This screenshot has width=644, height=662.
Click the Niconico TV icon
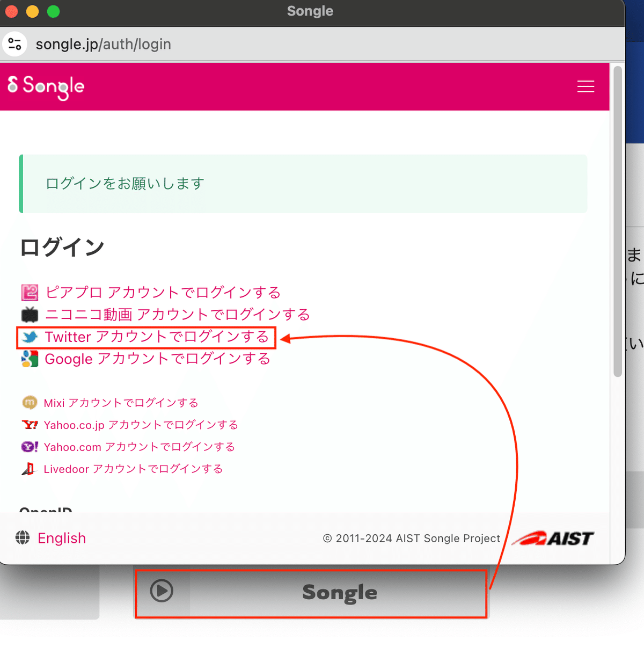pos(30,315)
